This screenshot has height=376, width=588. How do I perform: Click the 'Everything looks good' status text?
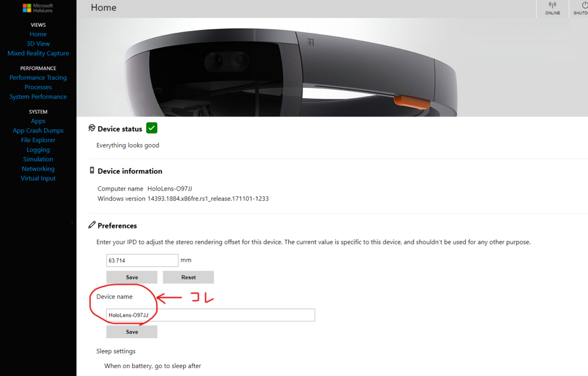[x=128, y=145]
